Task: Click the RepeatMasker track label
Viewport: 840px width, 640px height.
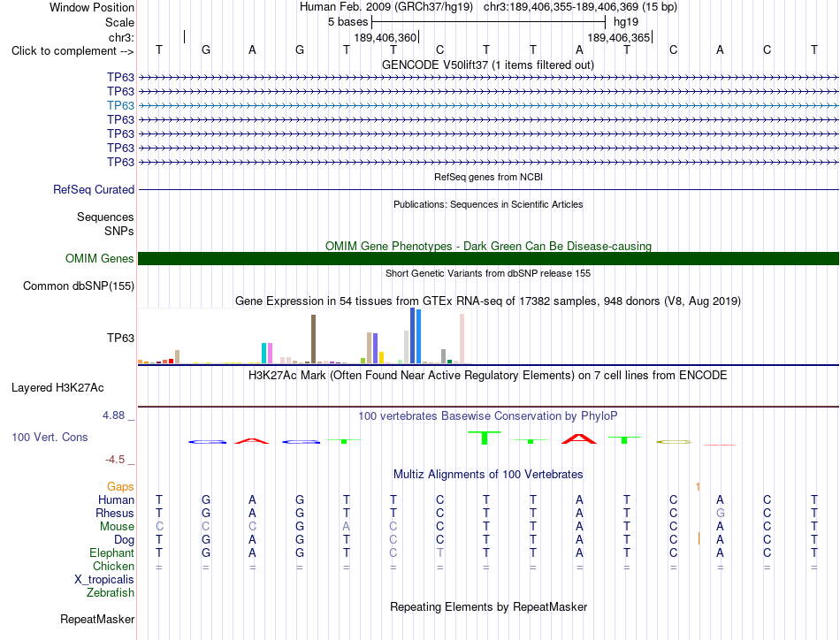Action: [97, 619]
